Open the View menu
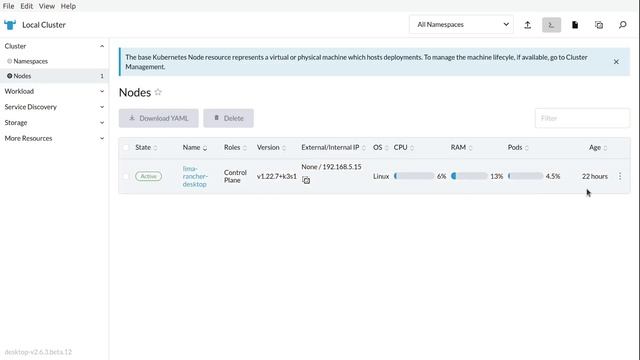 pos(47,6)
